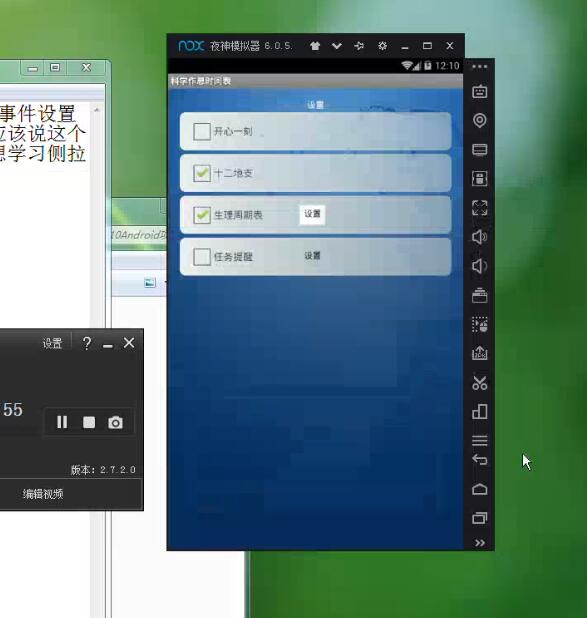The width and height of the screenshot is (587, 618).
Task: Toggle Nox fullscreen mode icon
Action: coord(479,208)
